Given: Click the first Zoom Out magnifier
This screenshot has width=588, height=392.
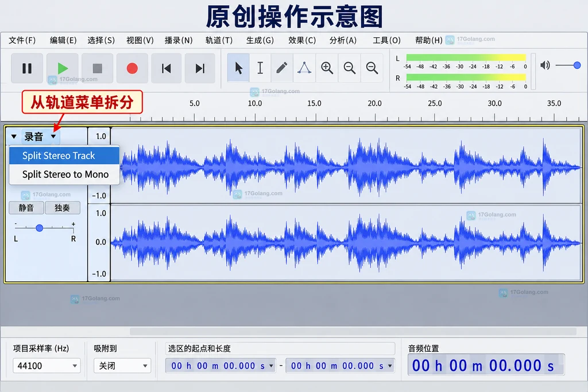Looking at the screenshot, I should point(350,68).
